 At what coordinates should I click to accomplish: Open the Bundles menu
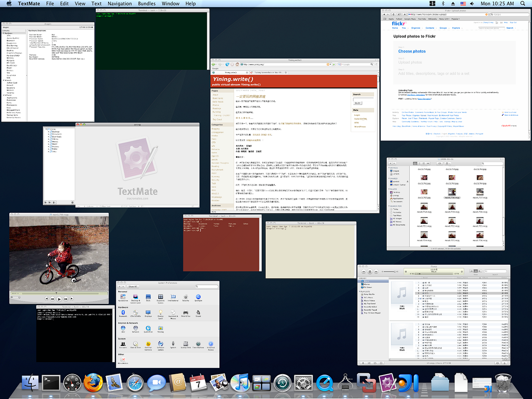tap(147, 4)
